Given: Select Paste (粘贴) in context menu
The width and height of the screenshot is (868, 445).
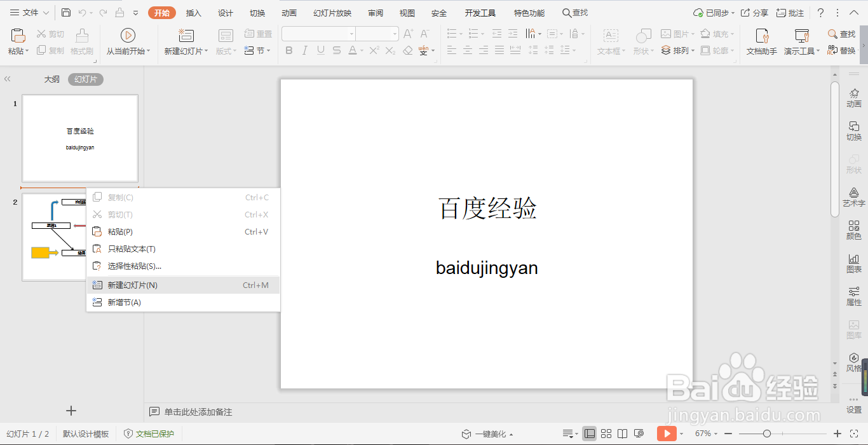Looking at the screenshot, I should (x=183, y=231).
